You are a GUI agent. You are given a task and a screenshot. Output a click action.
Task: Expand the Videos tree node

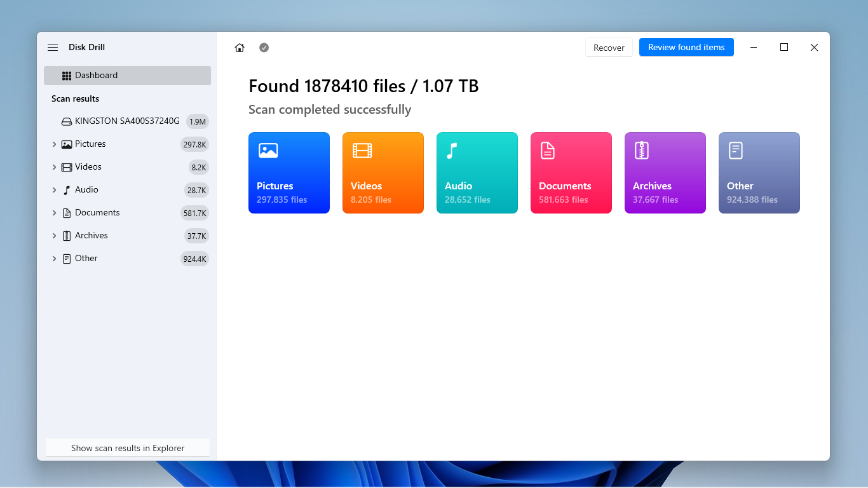[x=54, y=167]
